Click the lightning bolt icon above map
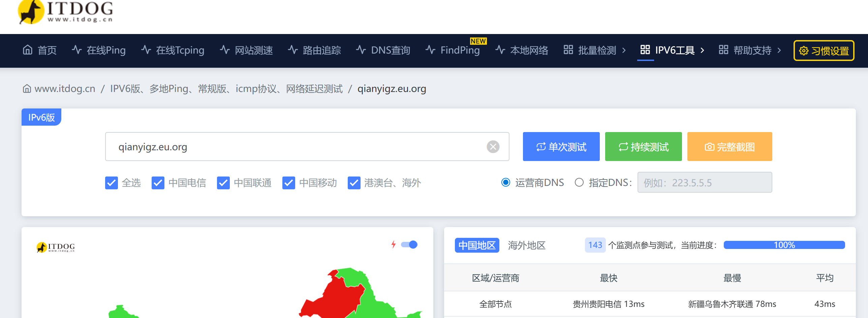This screenshot has height=318, width=868. pyautogui.click(x=393, y=244)
